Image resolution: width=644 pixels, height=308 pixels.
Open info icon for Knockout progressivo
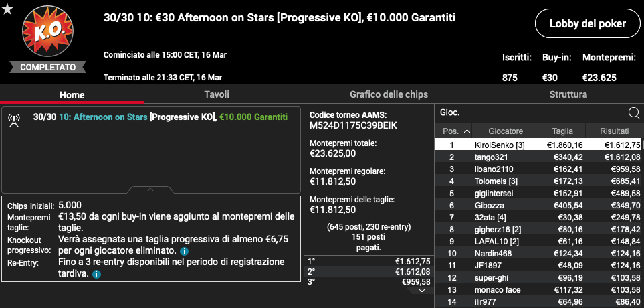185,251
